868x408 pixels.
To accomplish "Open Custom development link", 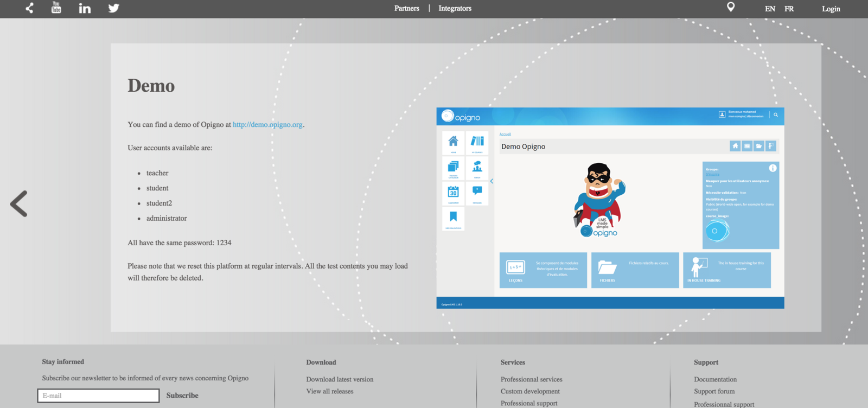I will [530, 391].
